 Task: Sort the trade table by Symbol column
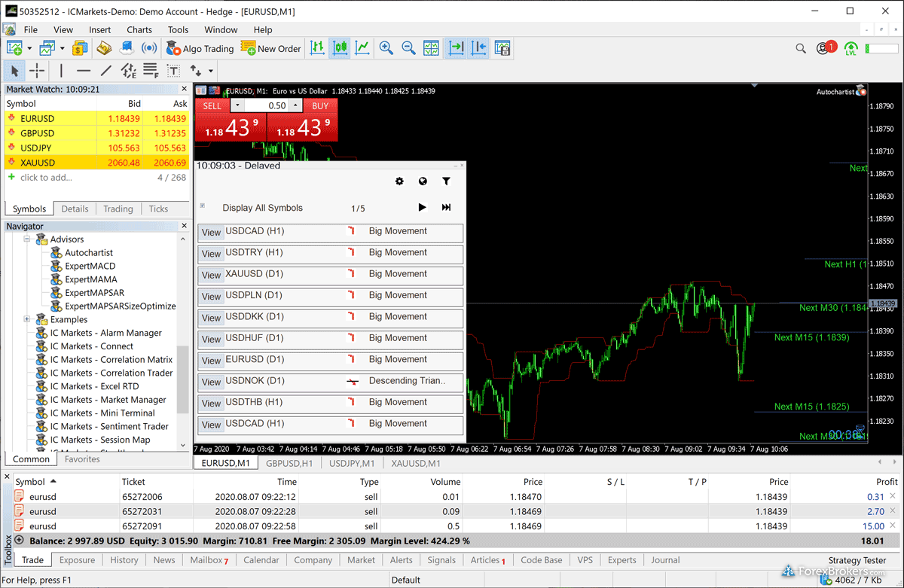pos(31,482)
